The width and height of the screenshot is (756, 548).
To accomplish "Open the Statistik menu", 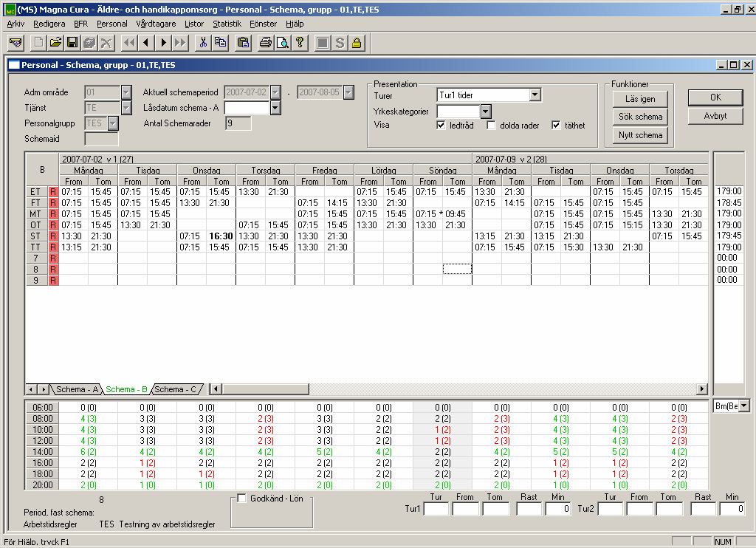I will coord(227,24).
